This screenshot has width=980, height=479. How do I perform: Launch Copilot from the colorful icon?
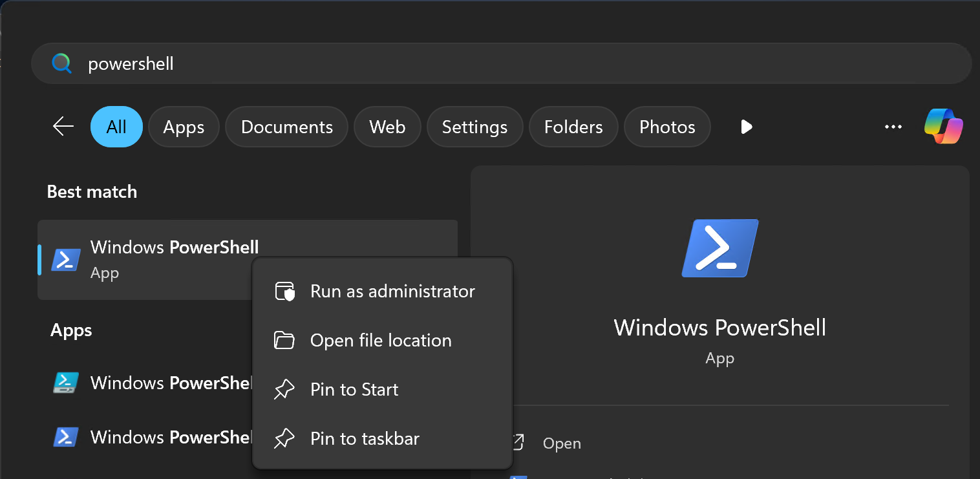pos(944,126)
